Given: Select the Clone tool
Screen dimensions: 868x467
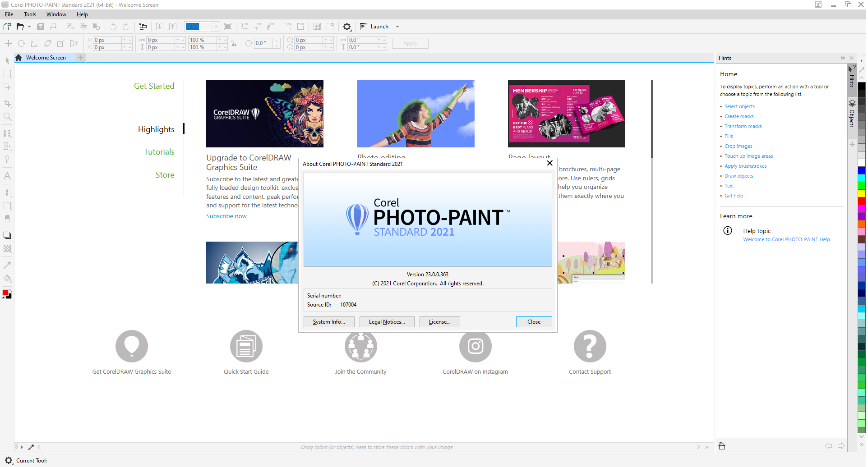Looking at the screenshot, I should [7, 133].
